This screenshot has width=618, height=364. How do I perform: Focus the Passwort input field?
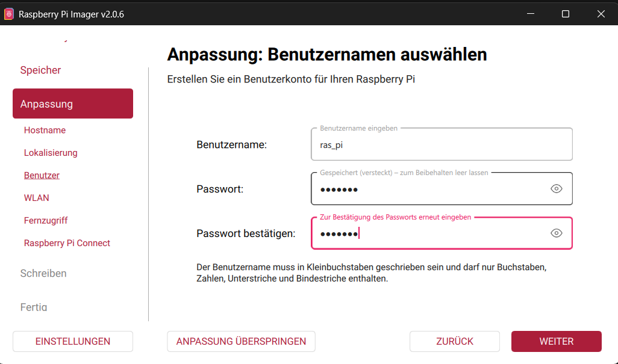[428, 190]
